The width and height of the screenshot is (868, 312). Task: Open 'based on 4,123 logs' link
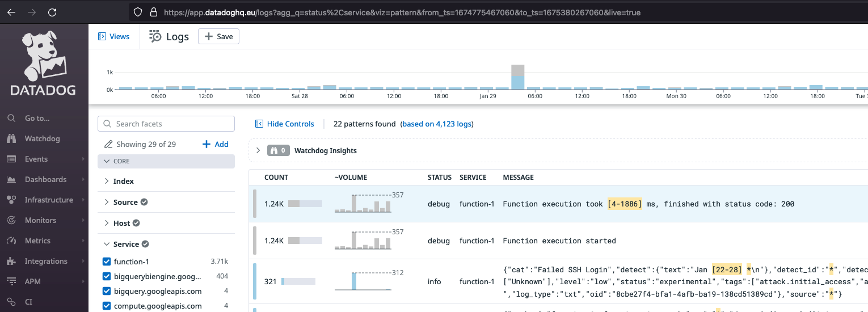click(x=437, y=124)
